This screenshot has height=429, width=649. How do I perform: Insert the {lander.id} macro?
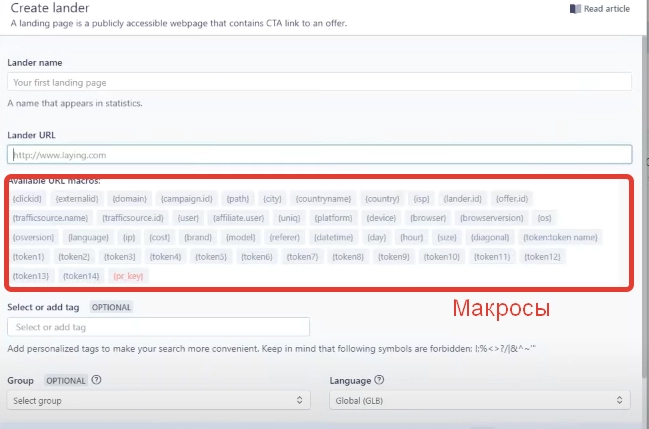[x=462, y=199]
